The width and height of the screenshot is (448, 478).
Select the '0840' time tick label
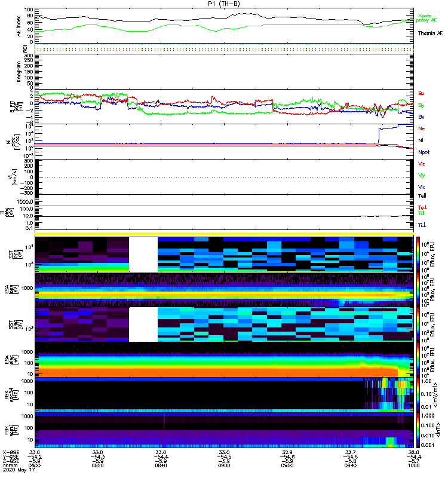(161, 465)
